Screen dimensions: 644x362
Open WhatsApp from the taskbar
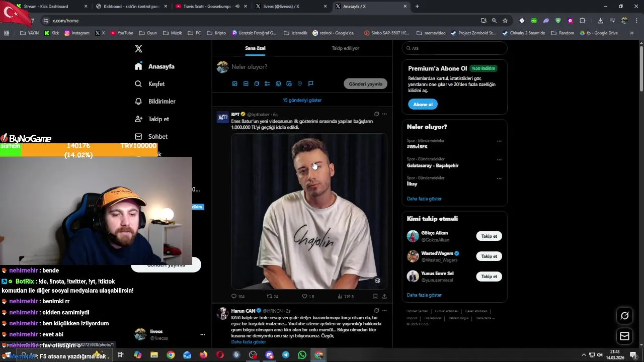coord(302,355)
